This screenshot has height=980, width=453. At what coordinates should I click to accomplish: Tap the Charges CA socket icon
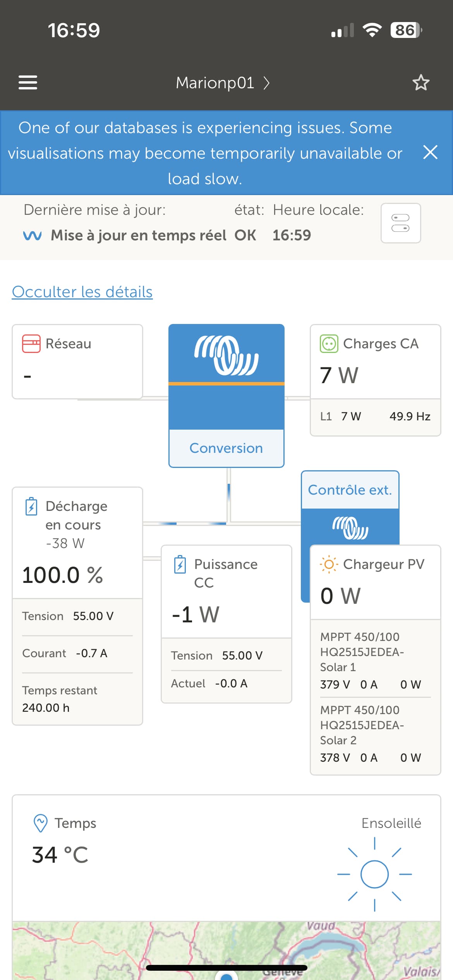[x=329, y=344]
